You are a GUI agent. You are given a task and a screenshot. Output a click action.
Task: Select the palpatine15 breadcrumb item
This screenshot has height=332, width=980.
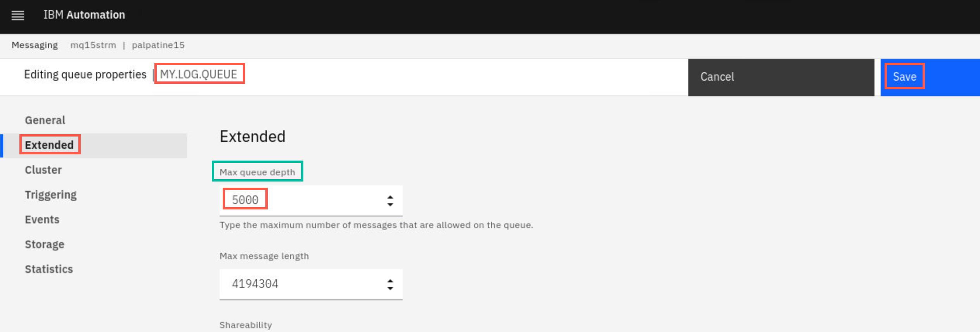[x=158, y=45]
